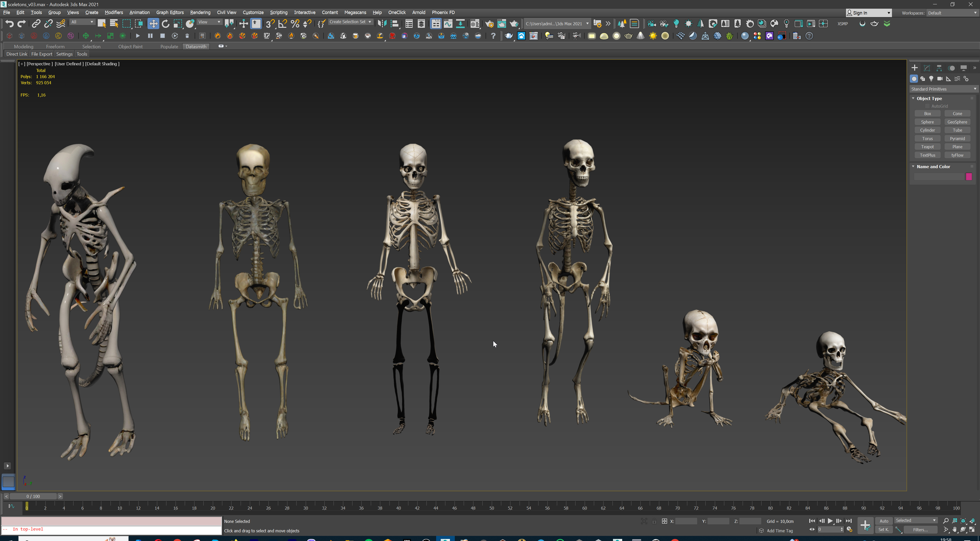The image size is (980, 541).
Task: Open the Display command panel tab
Action: pyautogui.click(x=963, y=68)
